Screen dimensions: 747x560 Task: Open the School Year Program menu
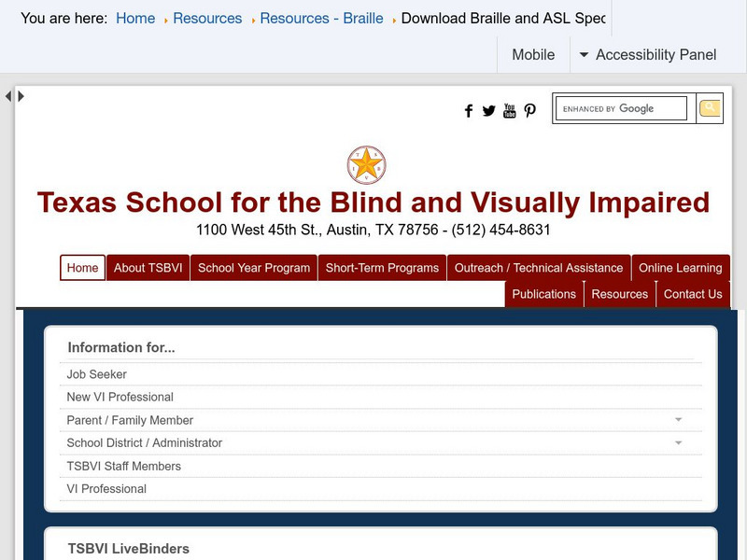[x=254, y=268]
